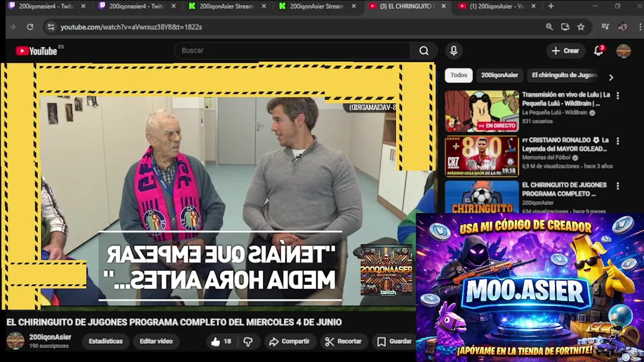Select the Todos filter chip

tap(458, 75)
